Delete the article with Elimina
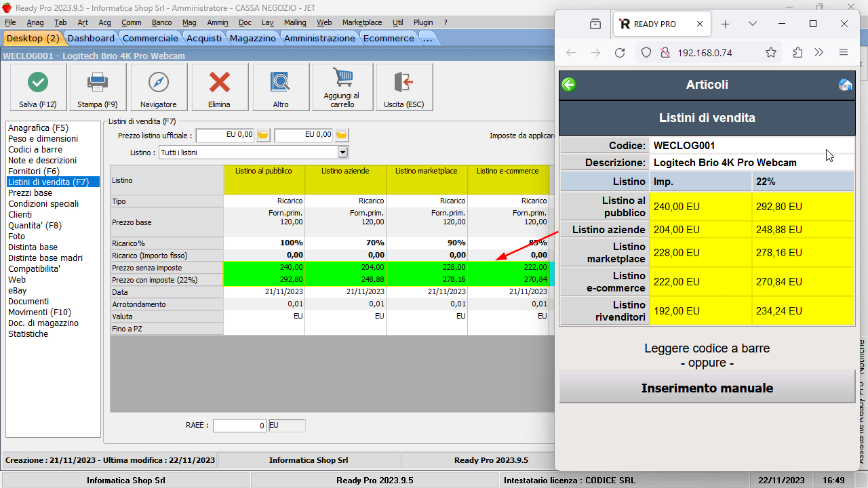868x488 pixels. point(220,87)
